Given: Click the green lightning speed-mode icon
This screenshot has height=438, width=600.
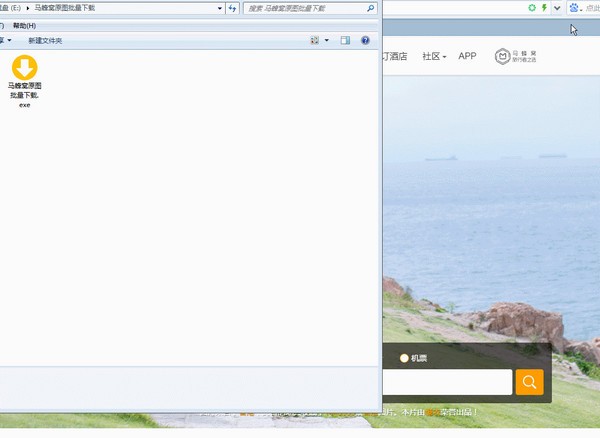Looking at the screenshot, I should (544, 8).
